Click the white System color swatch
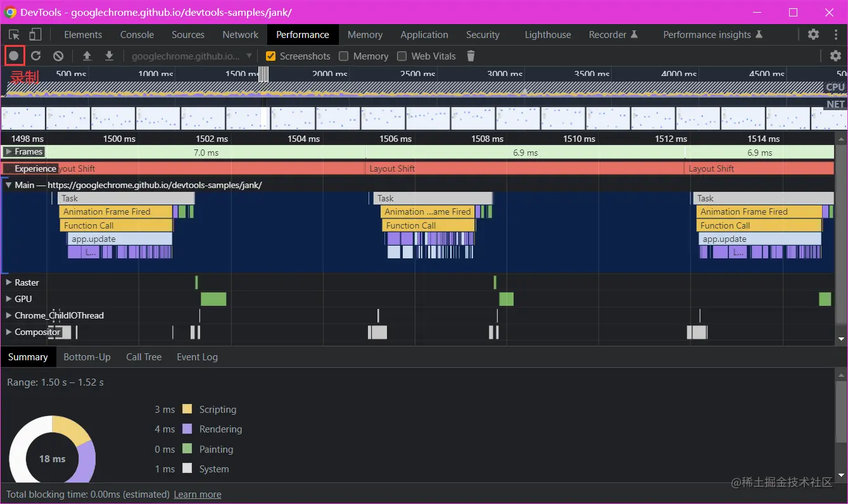Screen dimensions: 848x504 [187, 469]
